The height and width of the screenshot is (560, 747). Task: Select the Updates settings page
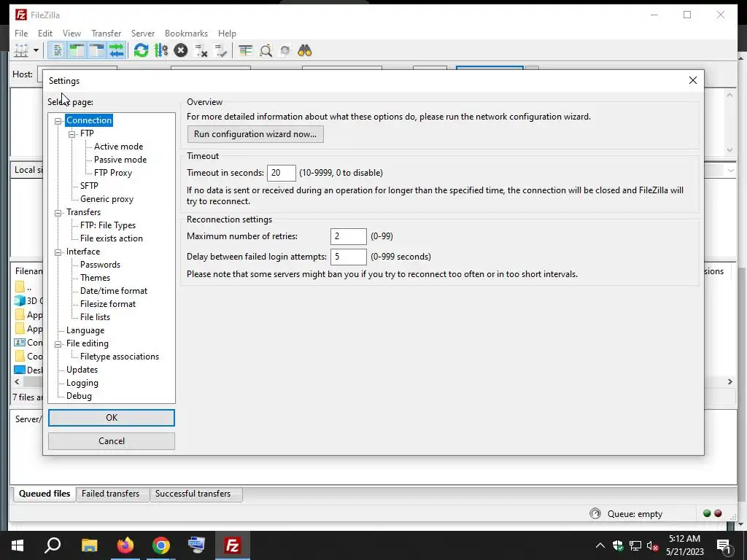tap(82, 370)
